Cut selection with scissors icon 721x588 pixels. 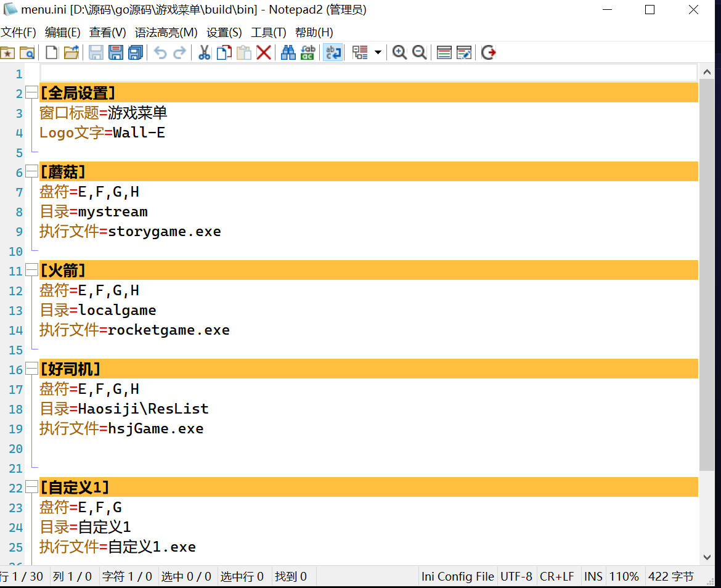point(204,52)
